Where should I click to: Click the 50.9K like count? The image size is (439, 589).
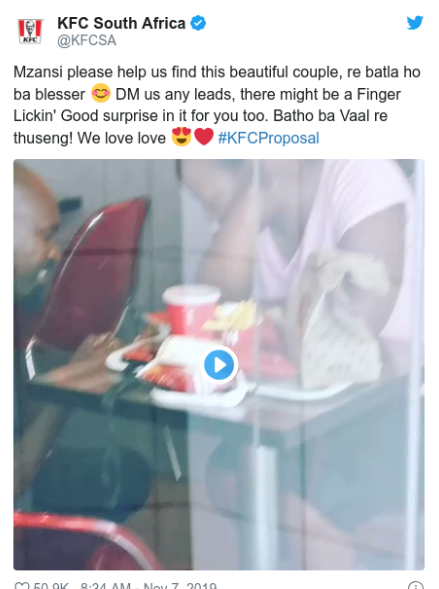[x=51, y=585]
